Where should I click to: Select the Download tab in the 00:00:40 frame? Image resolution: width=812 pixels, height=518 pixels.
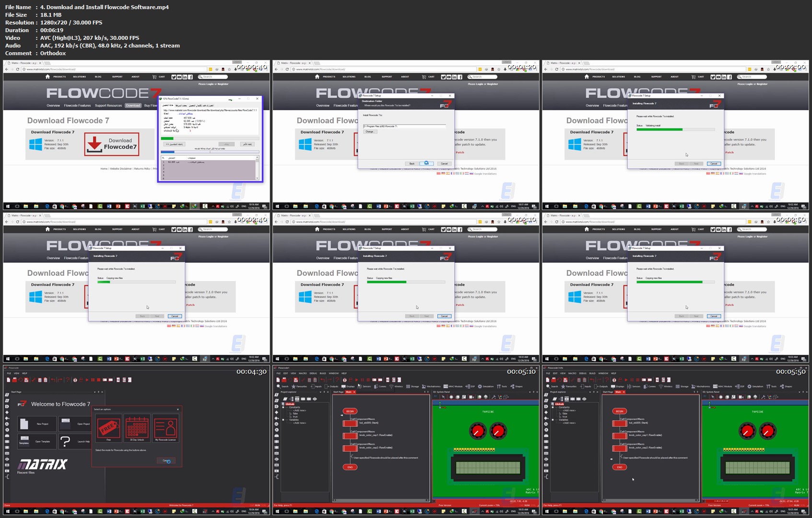coord(133,106)
